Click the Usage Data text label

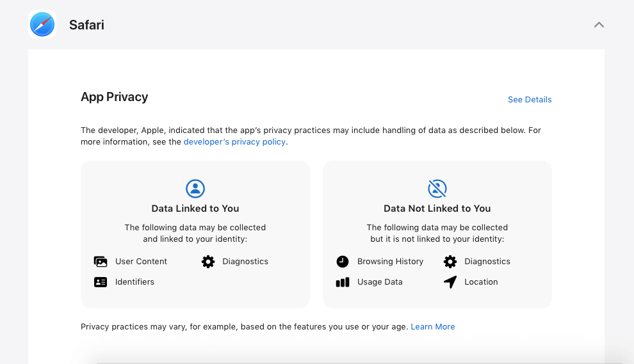(x=380, y=282)
